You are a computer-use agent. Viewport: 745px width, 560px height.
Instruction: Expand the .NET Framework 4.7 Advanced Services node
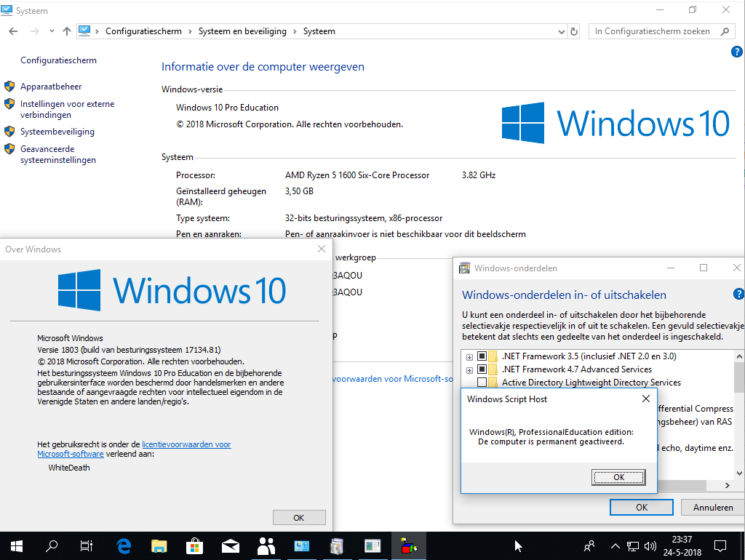click(x=469, y=369)
